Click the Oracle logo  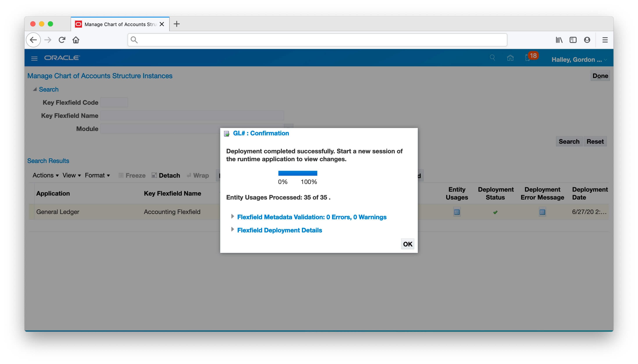click(x=62, y=58)
